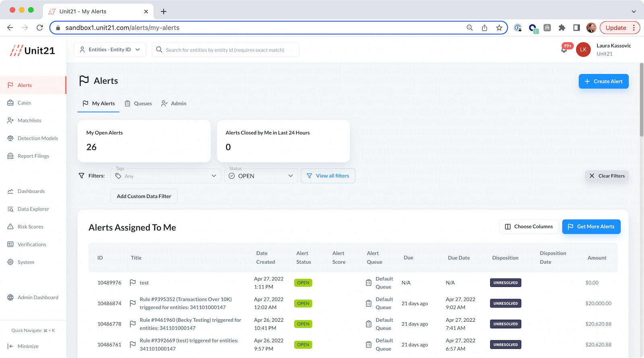Open notifications bell with 99+ badge
The image size is (644, 358).
[x=565, y=49]
